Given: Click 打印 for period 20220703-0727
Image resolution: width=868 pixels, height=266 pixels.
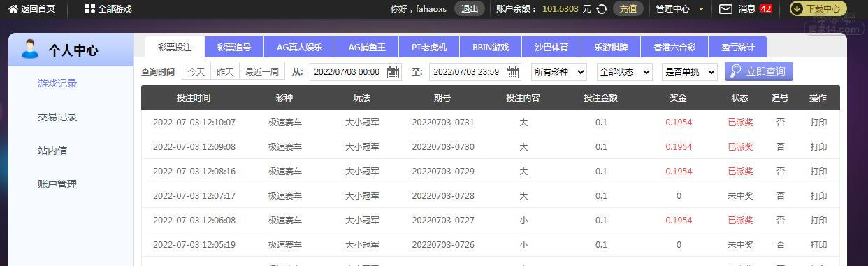Looking at the screenshot, I should pos(818,220).
